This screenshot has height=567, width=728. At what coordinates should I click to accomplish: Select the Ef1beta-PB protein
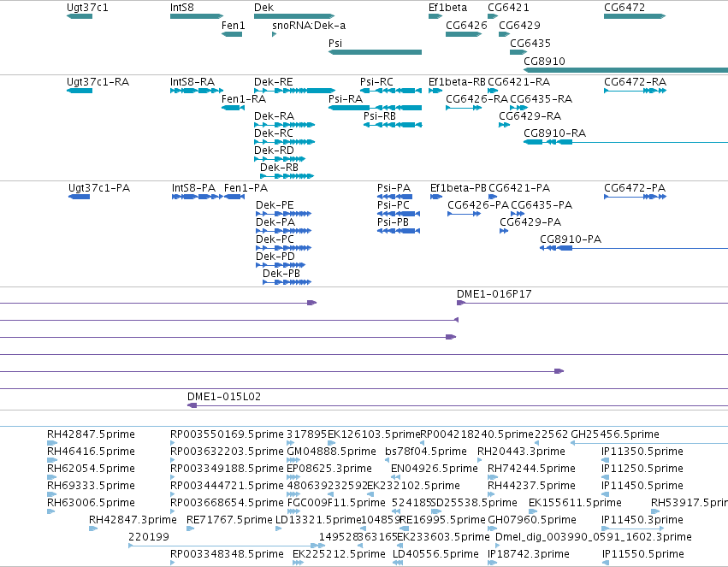point(436,197)
